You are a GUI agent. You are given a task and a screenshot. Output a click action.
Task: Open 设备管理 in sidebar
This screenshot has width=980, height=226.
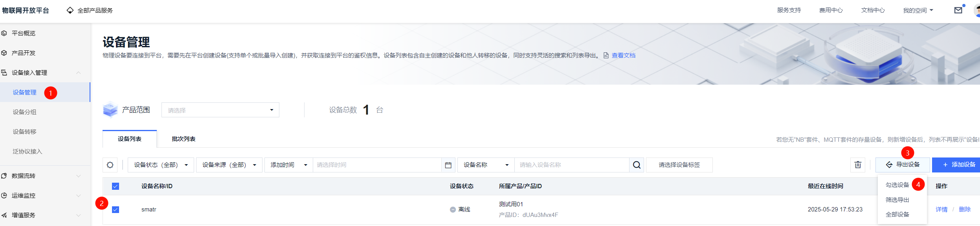[x=24, y=92]
